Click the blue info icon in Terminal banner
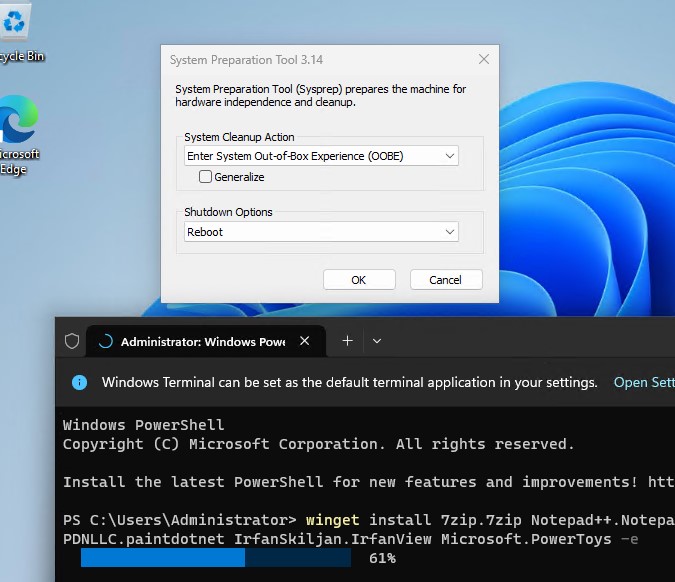 tap(80, 382)
